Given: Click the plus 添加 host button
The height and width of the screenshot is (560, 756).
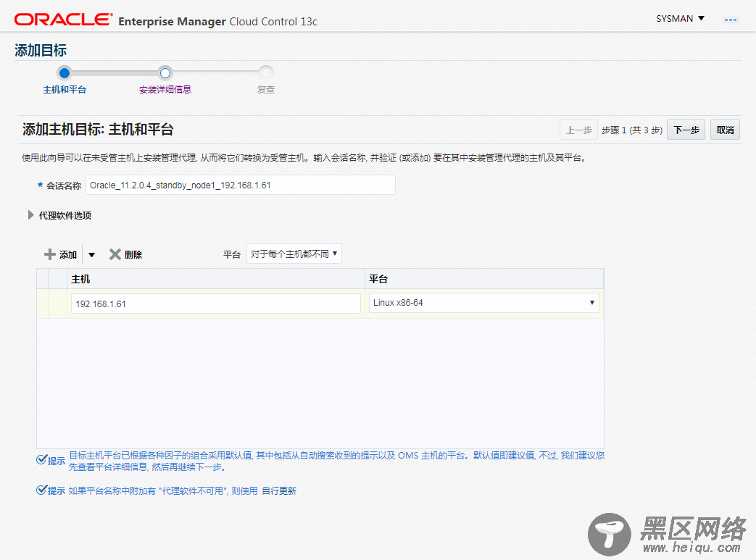Looking at the screenshot, I should (x=61, y=254).
